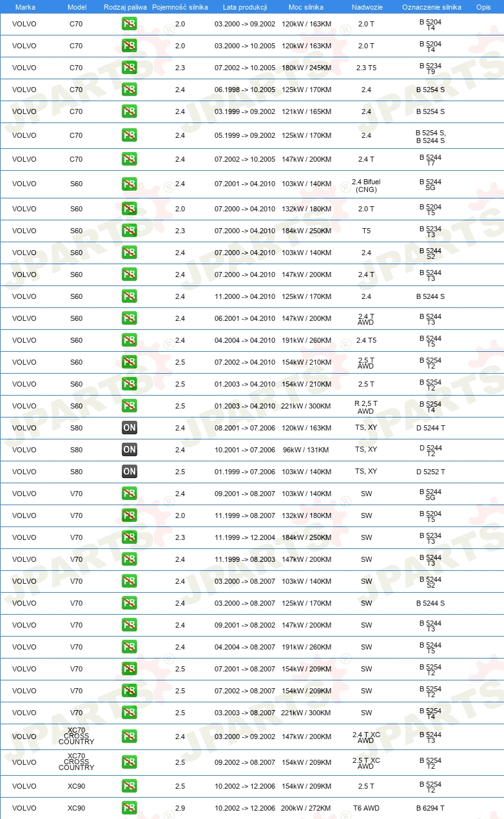504x819 pixels.
Task: Select the engine code B 5244 T7
Action: point(431,159)
